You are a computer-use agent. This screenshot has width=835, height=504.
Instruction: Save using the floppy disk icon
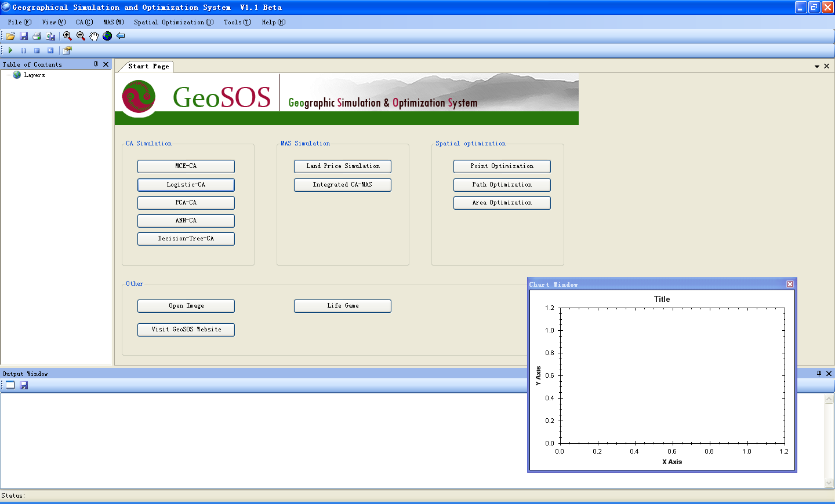pos(24,36)
